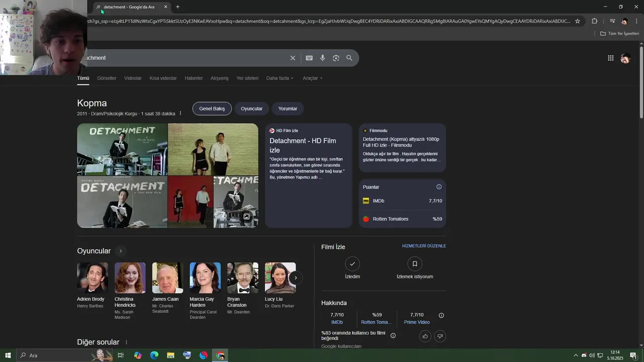Switch to the Videolar tab
The image size is (644, 362).
click(x=133, y=78)
